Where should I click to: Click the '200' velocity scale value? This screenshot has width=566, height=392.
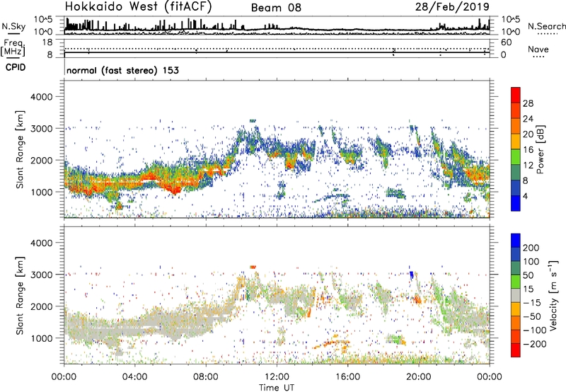click(x=531, y=248)
